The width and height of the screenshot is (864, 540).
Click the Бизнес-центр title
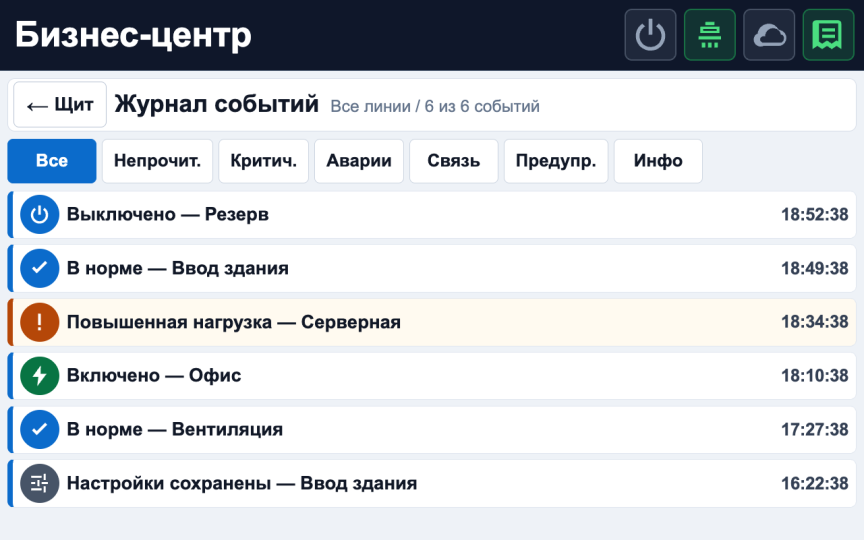(133, 35)
